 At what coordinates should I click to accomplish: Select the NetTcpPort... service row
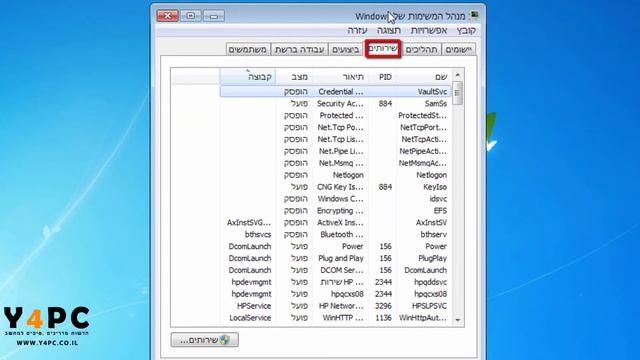click(336, 127)
